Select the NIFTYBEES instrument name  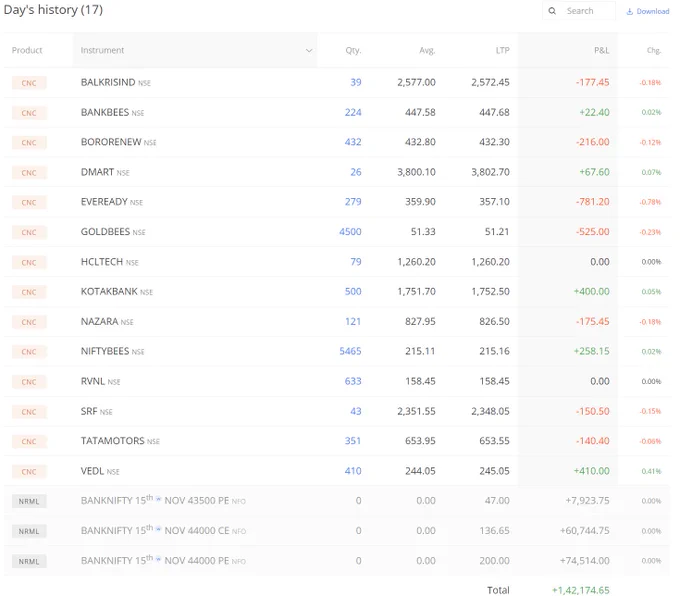pyautogui.click(x=105, y=351)
